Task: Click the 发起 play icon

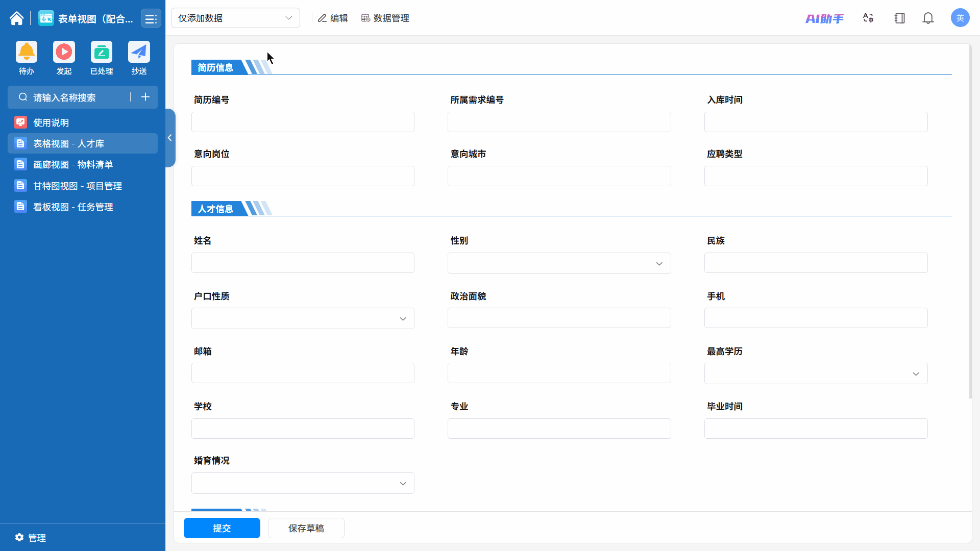Action: (x=64, y=52)
